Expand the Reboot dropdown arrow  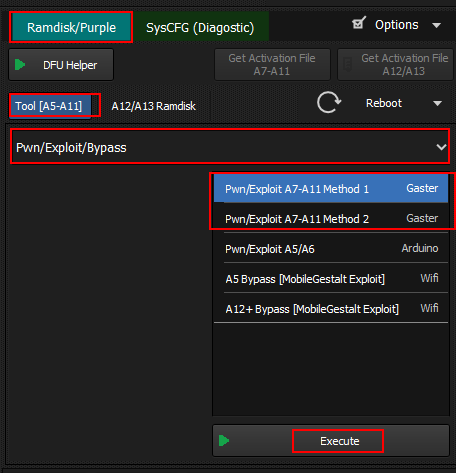click(x=437, y=103)
